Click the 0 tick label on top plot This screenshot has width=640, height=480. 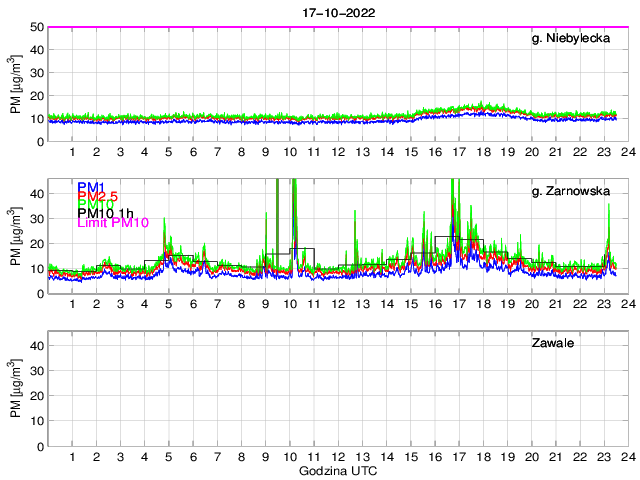point(39,142)
